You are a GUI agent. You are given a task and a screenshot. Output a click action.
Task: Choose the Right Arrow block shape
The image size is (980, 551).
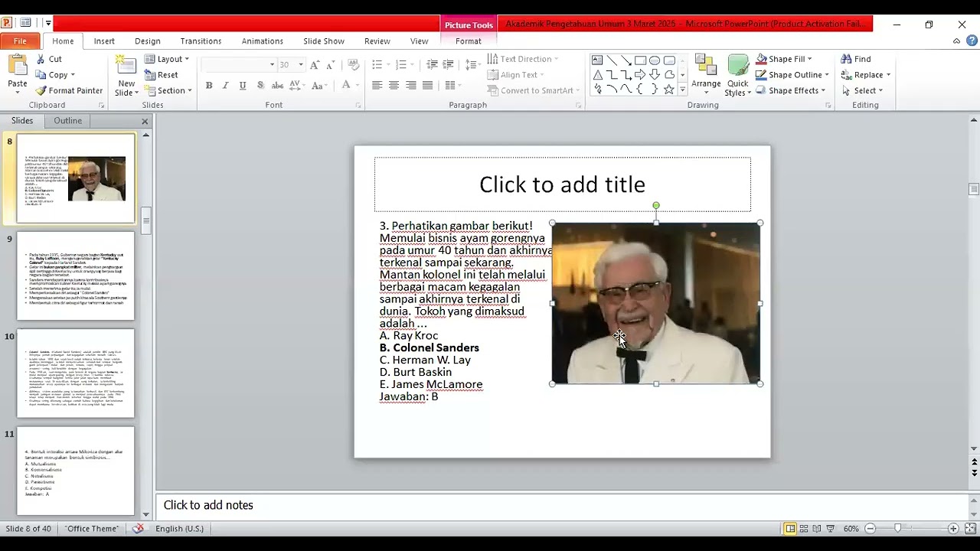coord(640,75)
